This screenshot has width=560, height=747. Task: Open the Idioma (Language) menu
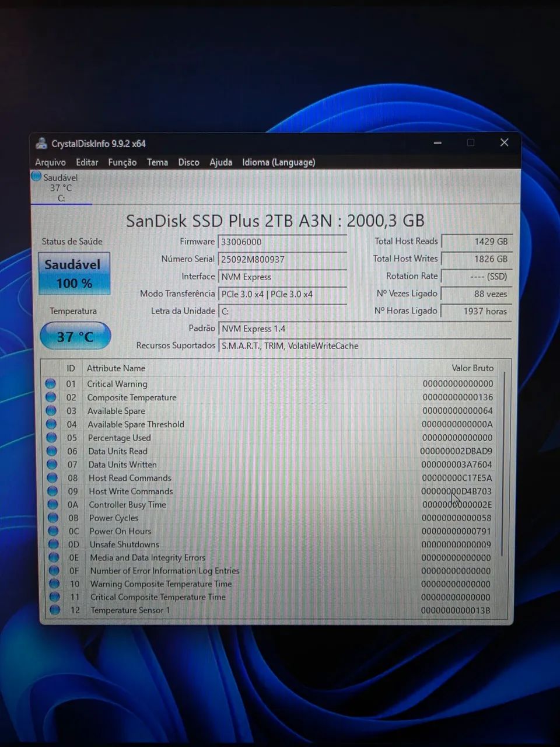coord(279,162)
